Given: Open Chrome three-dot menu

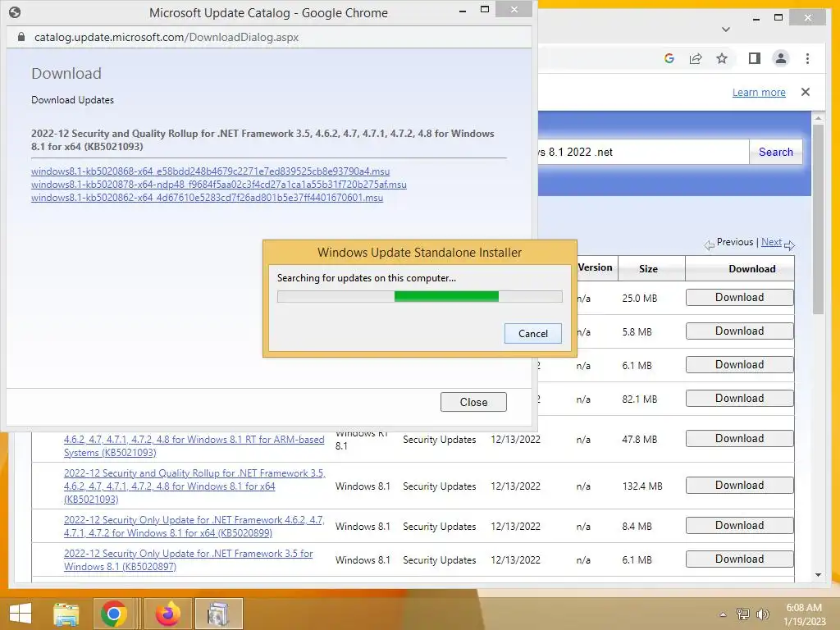Looking at the screenshot, I should pos(807,58).
